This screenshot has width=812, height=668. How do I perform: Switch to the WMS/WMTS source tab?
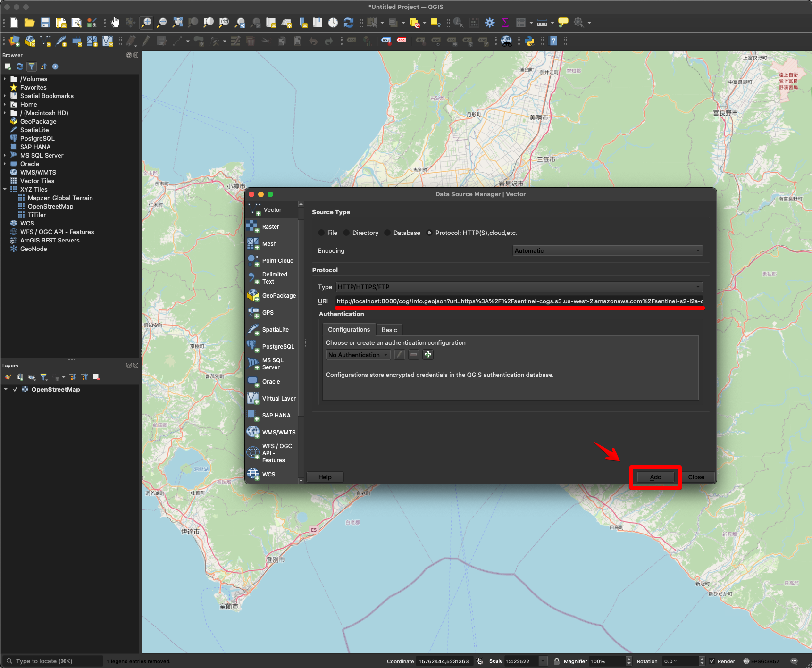(x=272, y=433)
